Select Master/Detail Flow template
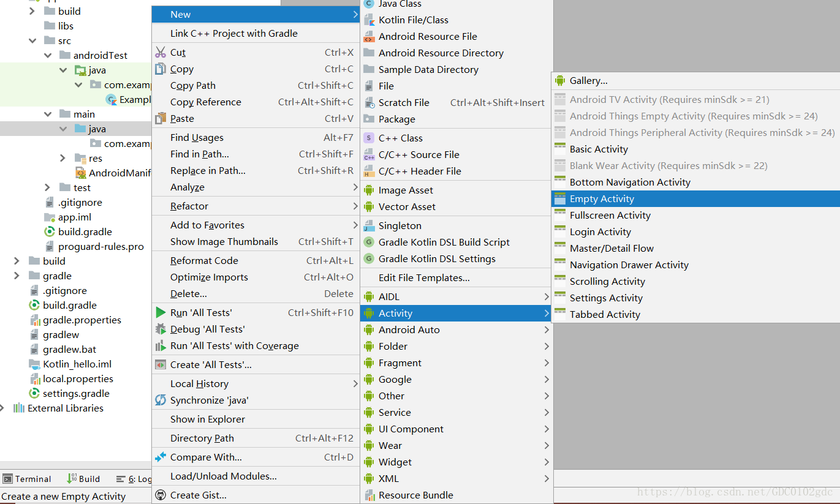840x504 pixels. pyautogui.click(x=696, y=249)
